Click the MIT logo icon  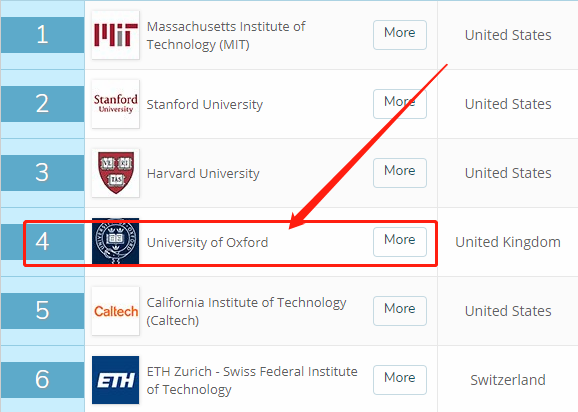pos(115,35)
